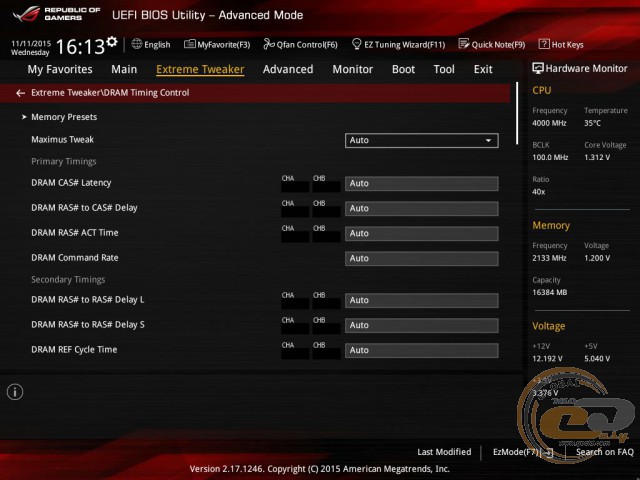Click the MyFavorite(F3) folder icon
This screenshot has height=480, width=640.
190,44
